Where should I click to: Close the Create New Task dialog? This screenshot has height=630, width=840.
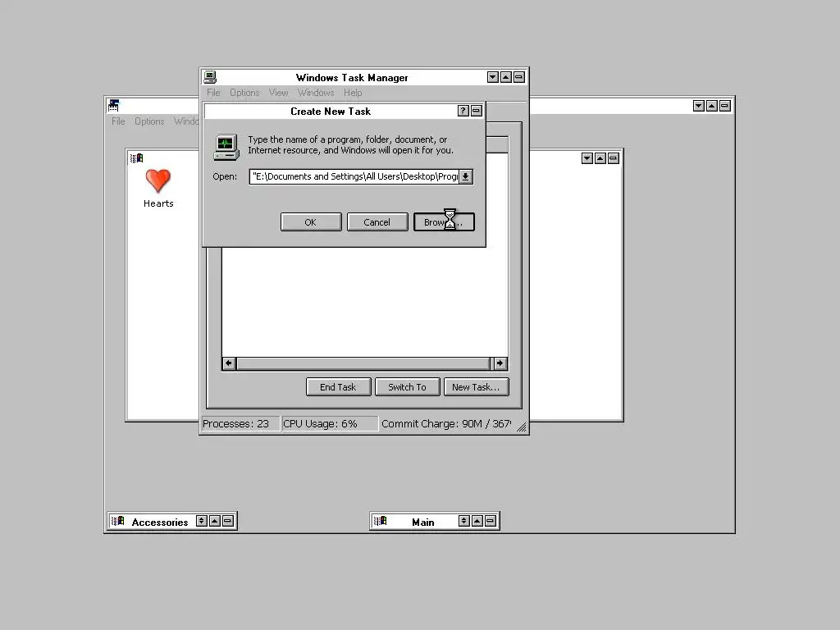pyautogui.click(x=477, y=111)
